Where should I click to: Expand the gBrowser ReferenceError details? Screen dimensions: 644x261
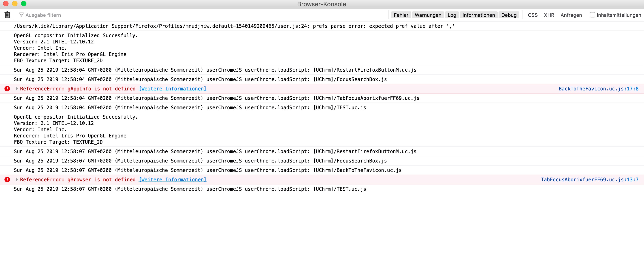pyautogui.click(x=17, y=180)
